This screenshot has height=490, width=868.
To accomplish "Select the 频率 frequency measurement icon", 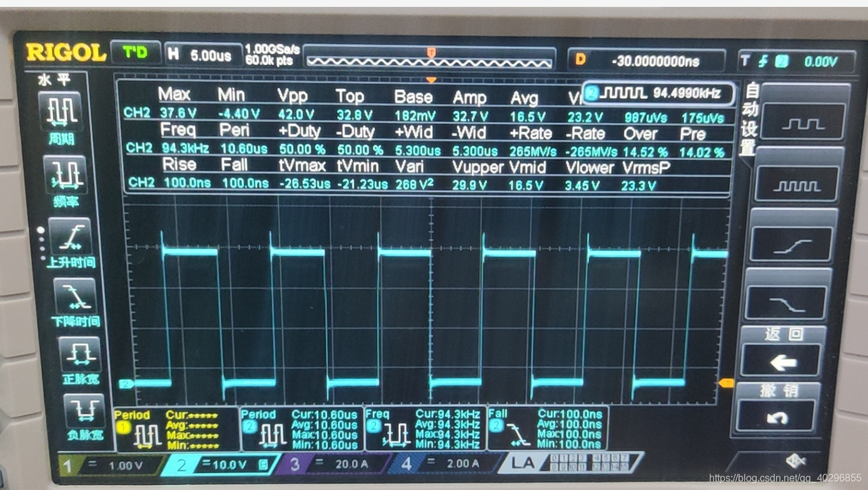I will (65, 175).
